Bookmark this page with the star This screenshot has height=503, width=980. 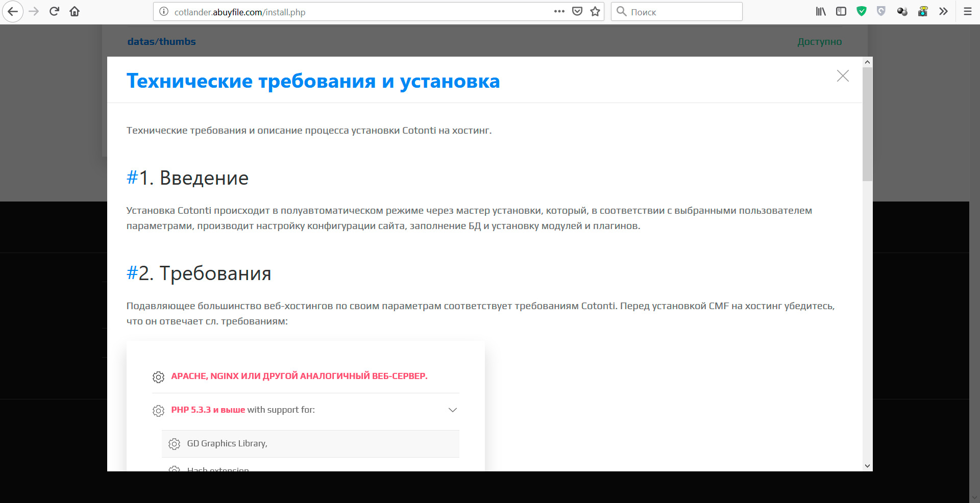click(x=595, y=11)
